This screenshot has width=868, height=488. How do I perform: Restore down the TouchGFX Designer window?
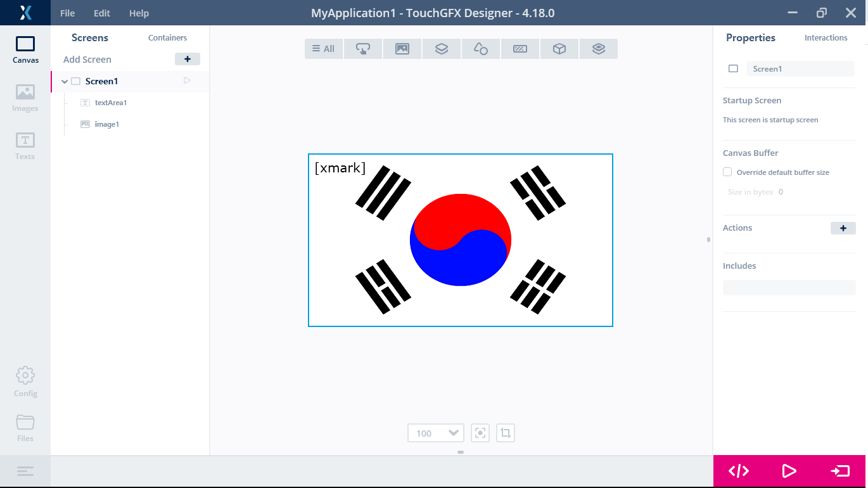point(822,13)
